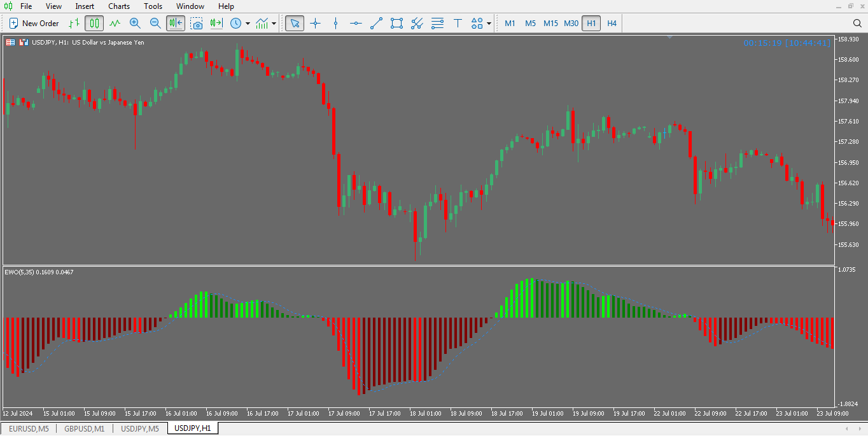This screenshot has height=436, width=868.
Task: Expand the periods clock dropdown arrow
Action: (248, 24)
